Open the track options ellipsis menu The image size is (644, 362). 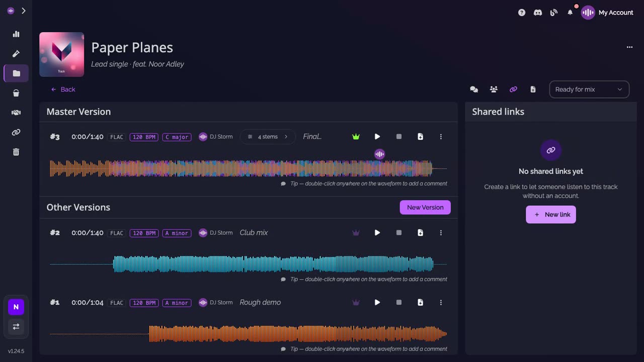(629, 47)
